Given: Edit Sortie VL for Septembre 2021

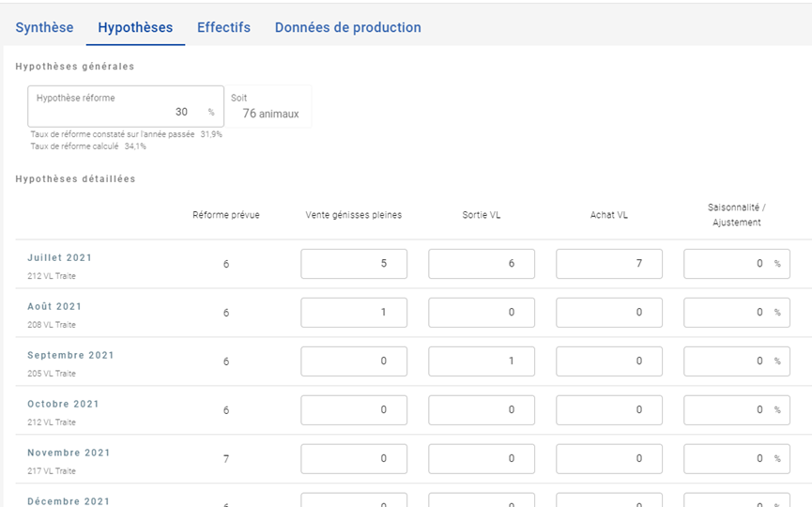Looking at the screenshot, I should 482,361.
